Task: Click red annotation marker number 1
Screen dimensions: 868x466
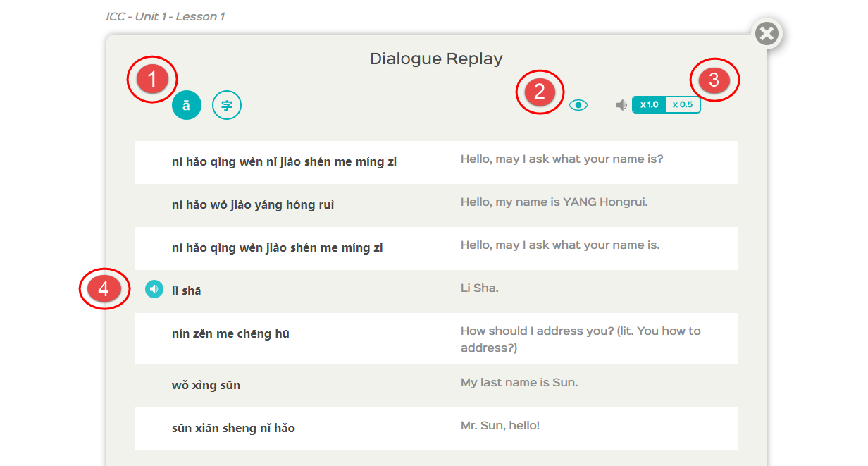Action: point(152,80)
